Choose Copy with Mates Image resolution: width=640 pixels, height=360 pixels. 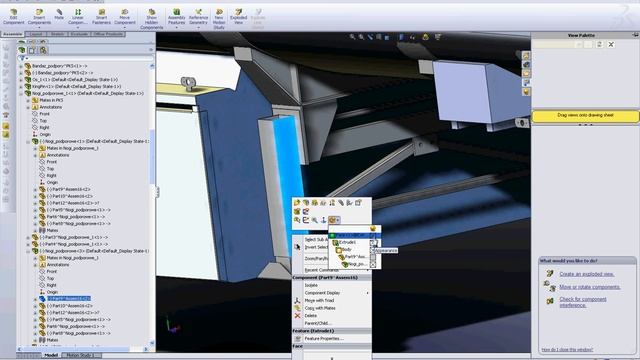click(x=320, y=308)
